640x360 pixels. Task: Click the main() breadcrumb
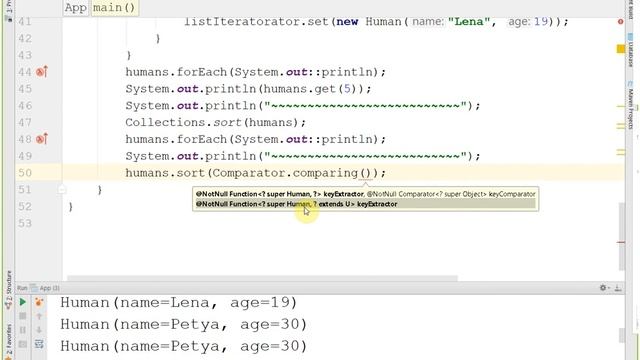point(114,8)
